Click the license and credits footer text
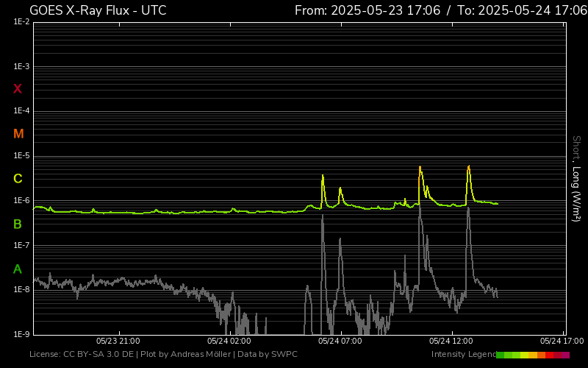 [x=163, y=355]
